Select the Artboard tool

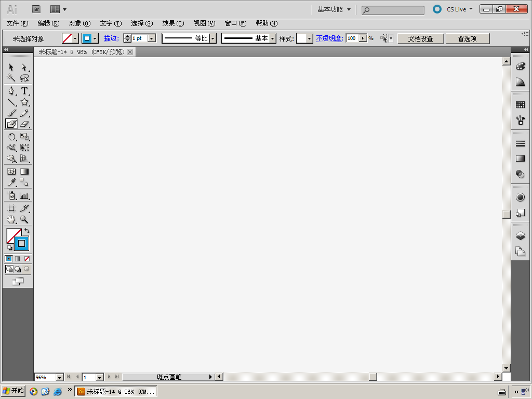[11, 208]
